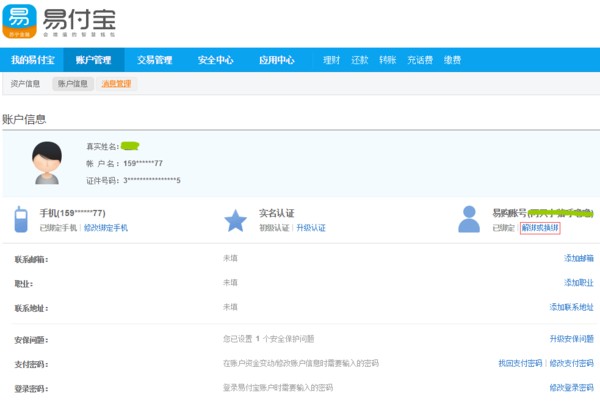Go to the 应用中心 tab
This screenshot has width=600, height=404.
[x=276, y=60]
